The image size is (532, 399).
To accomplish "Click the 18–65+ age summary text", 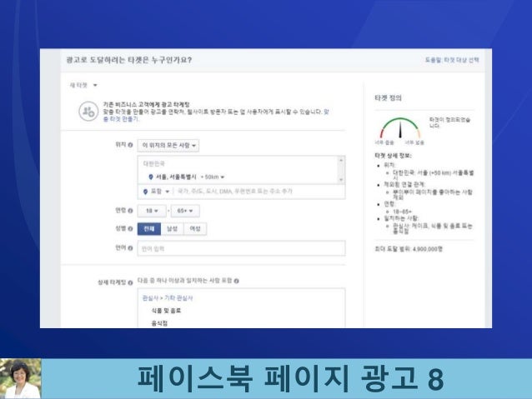I will (402, 212).
